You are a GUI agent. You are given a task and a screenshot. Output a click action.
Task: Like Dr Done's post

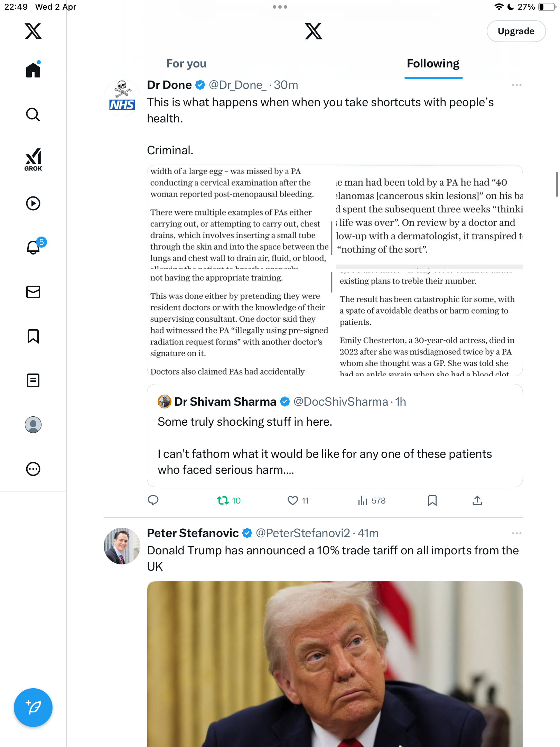pyautogui.click(x=298, y=500)
